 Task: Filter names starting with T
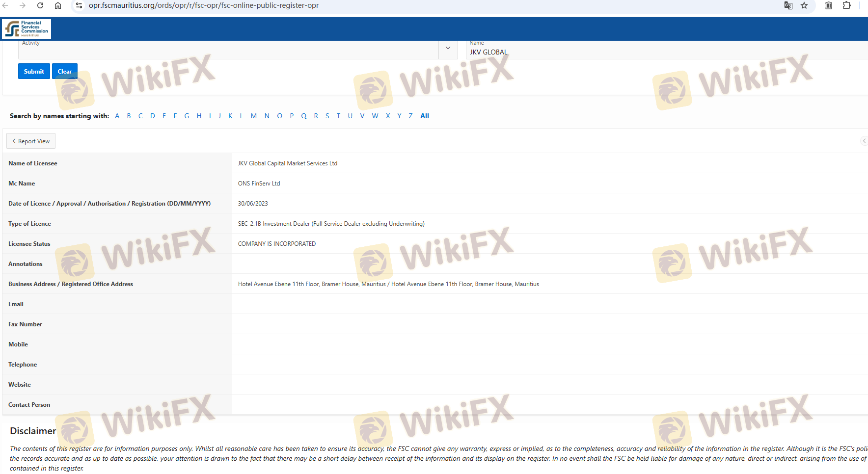(x=339, y=116)
